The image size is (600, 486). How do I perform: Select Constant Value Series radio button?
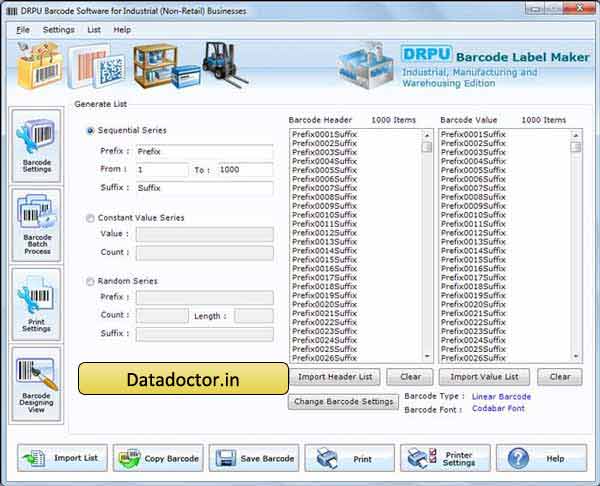(x=90, y=218)
